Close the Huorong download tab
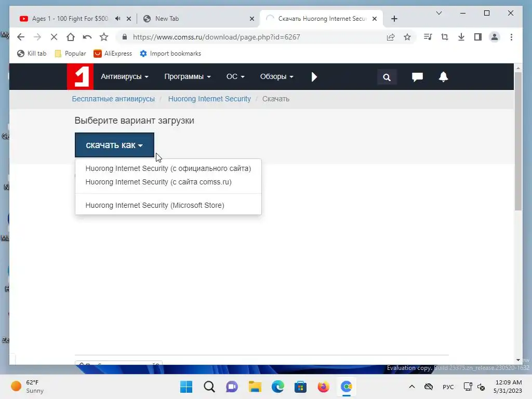 (374, 19)
